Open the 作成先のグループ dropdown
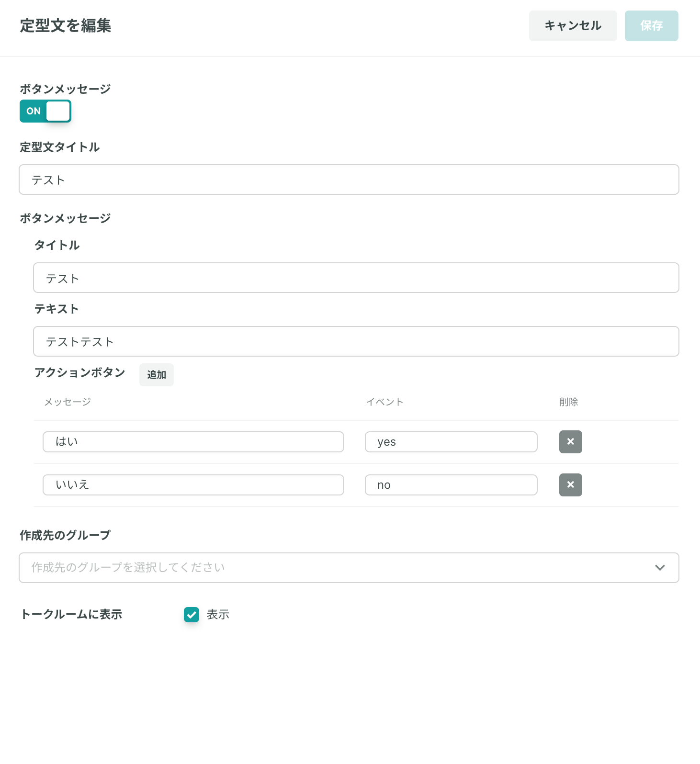The height and width of the screenshot is (764, 700). click(x=349, y=568)
